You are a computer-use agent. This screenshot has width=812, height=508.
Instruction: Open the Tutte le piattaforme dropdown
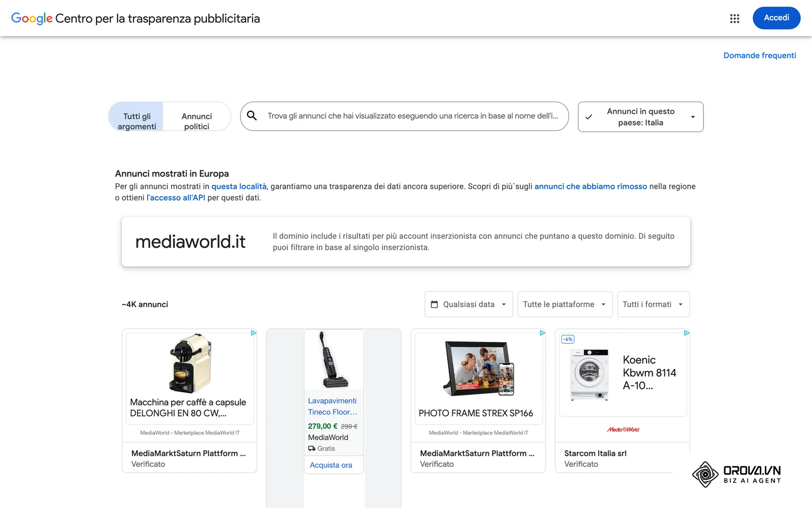tap(565, 304)
